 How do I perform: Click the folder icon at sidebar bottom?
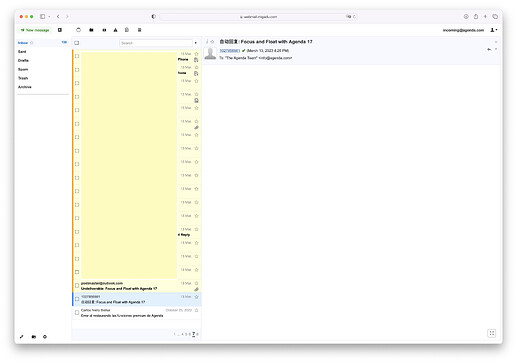pyautogui.click(x=34, y=337)
